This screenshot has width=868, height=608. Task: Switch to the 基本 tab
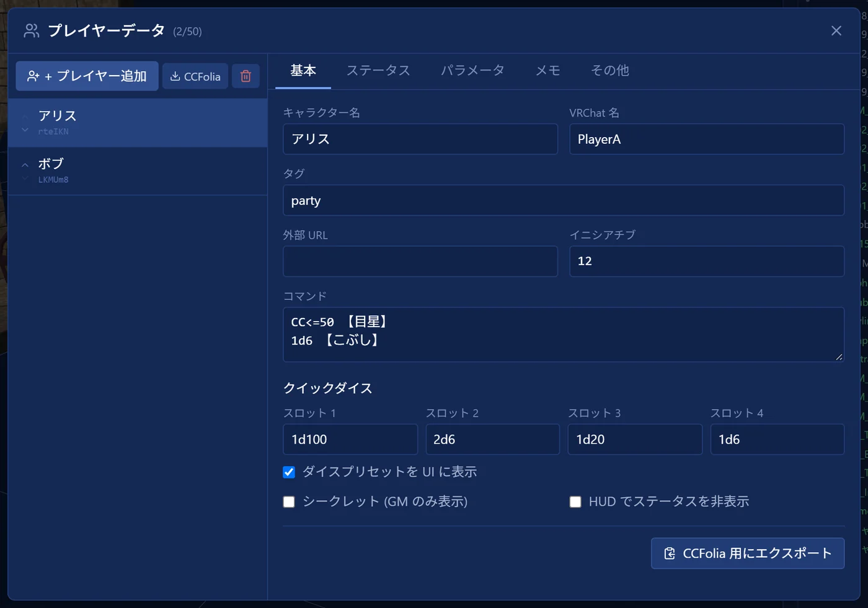[303, 71]
